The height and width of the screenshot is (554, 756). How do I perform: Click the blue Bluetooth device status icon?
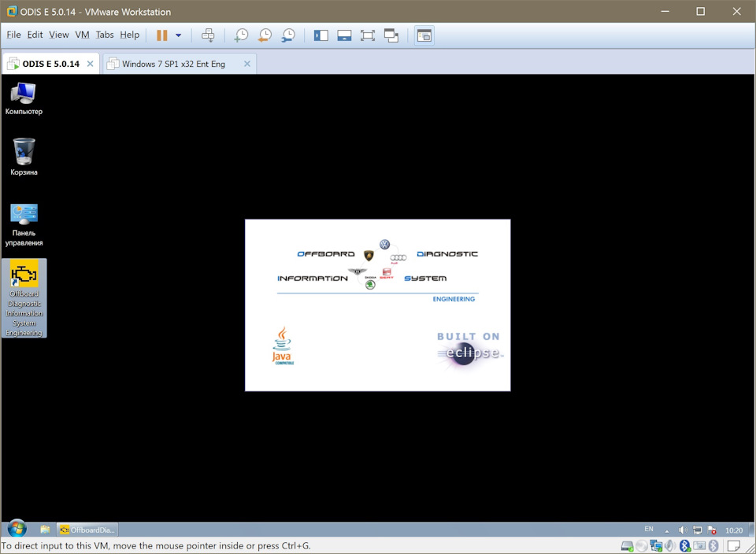click(x=684, y=546)
